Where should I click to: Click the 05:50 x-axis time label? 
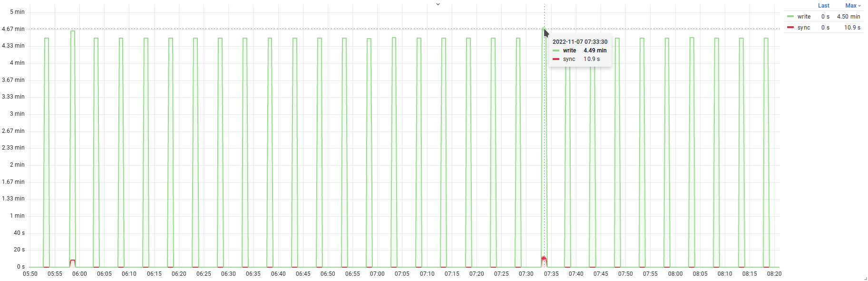pos(30,274)
